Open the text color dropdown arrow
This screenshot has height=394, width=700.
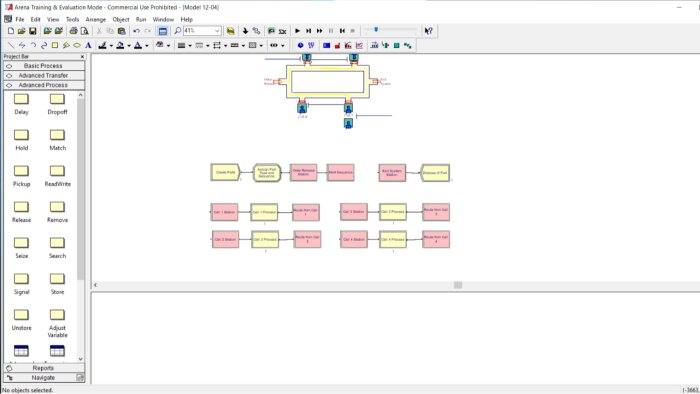(x=147, y=46)
